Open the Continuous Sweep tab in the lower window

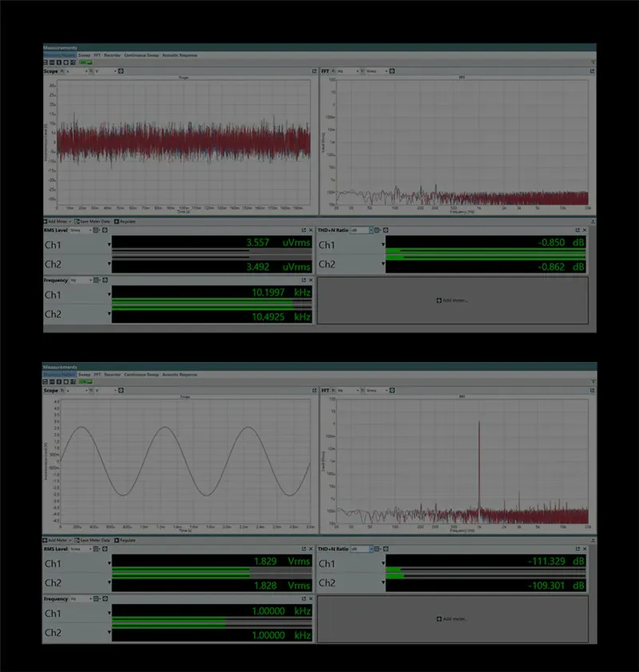click(141, 375)
